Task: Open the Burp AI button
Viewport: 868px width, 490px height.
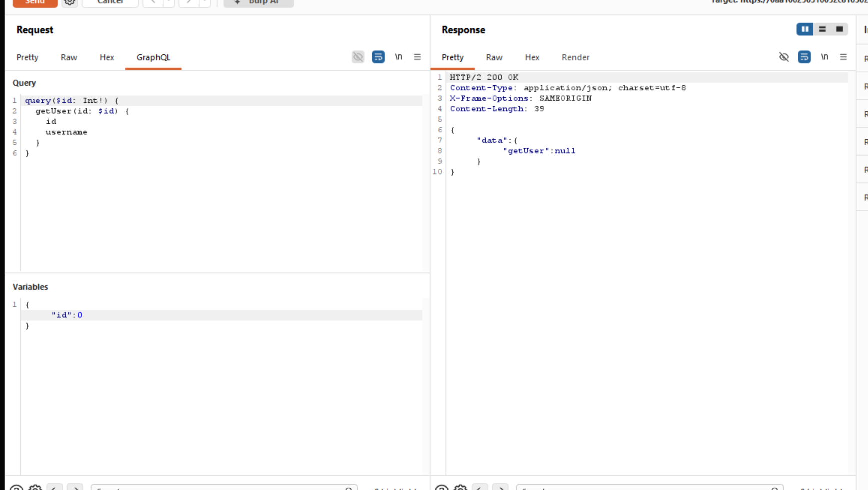Action: coord(258,3)
